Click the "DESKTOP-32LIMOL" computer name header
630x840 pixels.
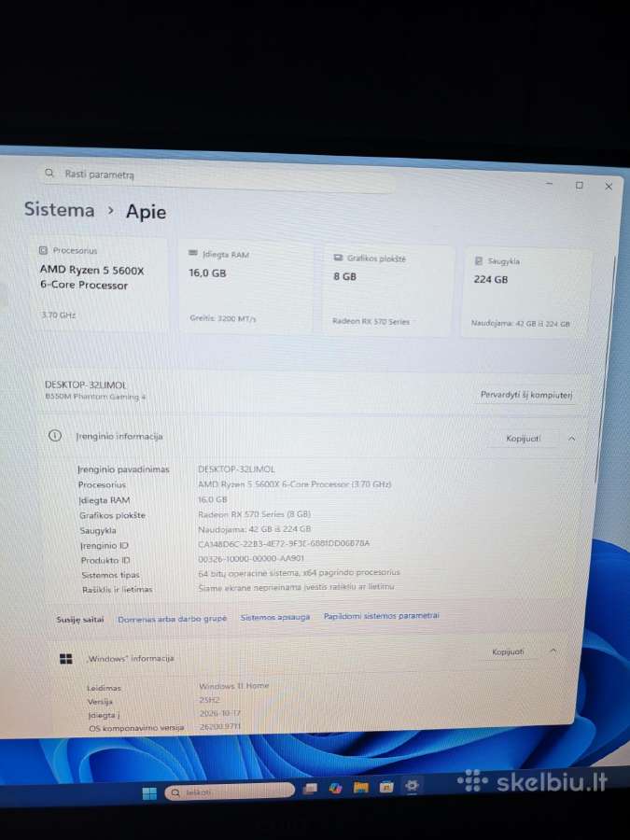(86, 385)
